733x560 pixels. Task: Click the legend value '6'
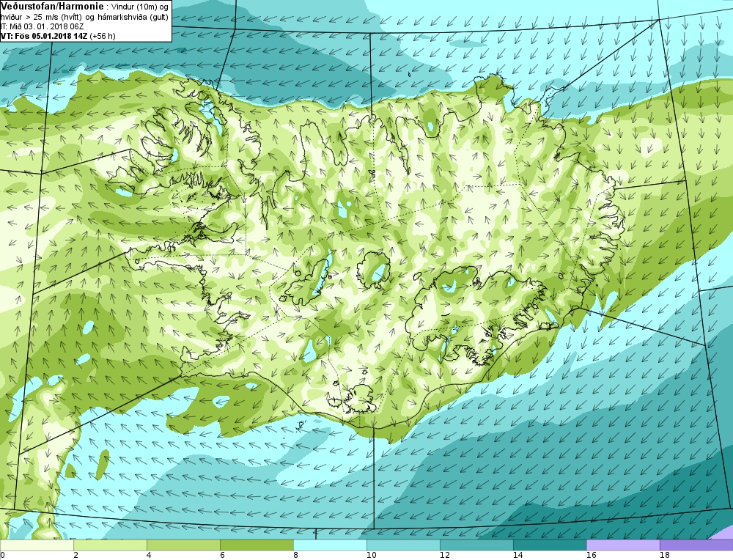coord(223,556)
